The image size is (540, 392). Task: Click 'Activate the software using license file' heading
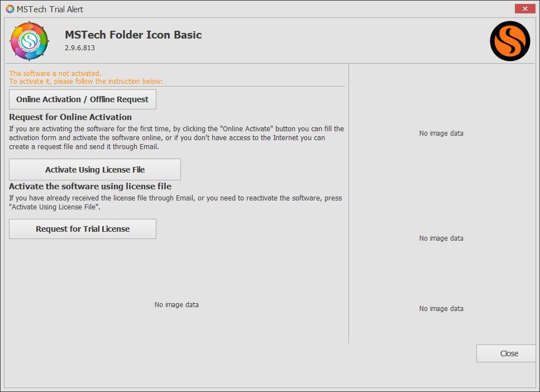click(x=90, y=187)
